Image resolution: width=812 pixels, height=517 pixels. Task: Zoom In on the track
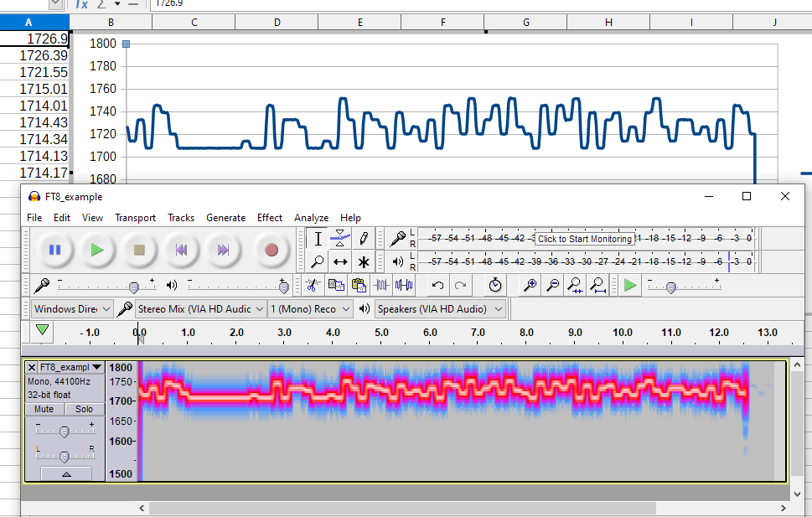(x=530, y=285)
